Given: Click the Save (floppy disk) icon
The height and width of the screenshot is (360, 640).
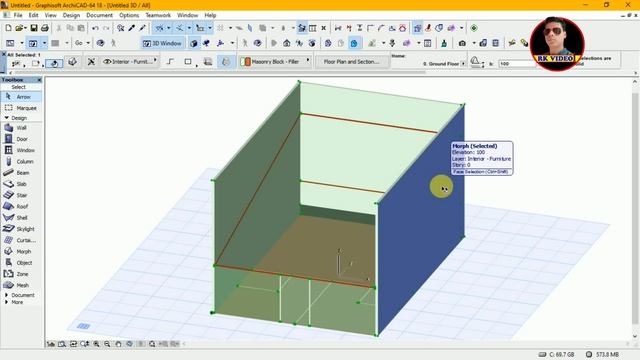Looking at the screenshot, I should (34, 28).
